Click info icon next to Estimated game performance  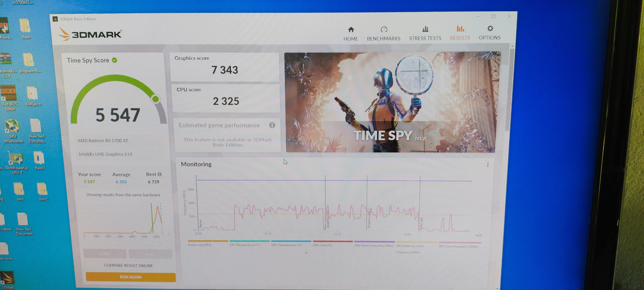(x=272, y=125)
